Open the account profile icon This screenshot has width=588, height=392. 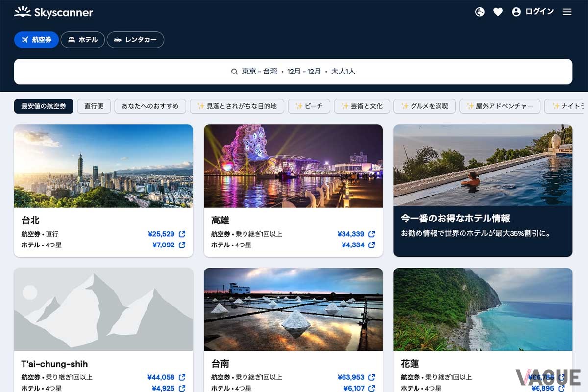coord(516,12)
